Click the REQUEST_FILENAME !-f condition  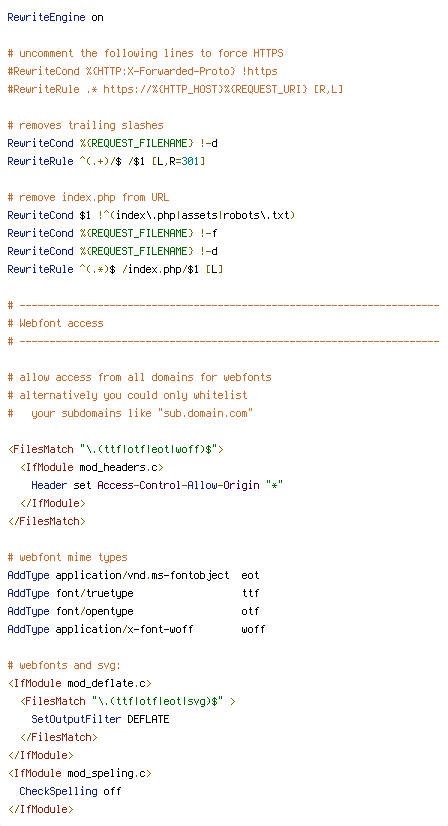tap(148, 233)
